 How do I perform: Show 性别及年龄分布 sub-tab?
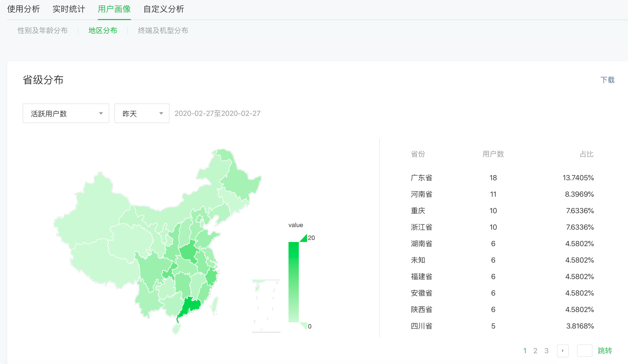pyautogui.click(x=43, y=31)
